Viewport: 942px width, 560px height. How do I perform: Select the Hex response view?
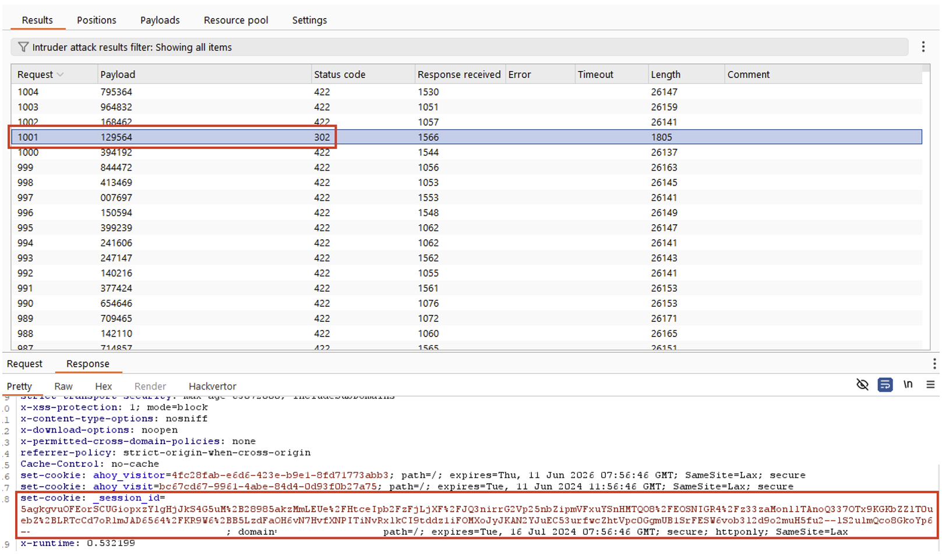(x=103, y=387)
